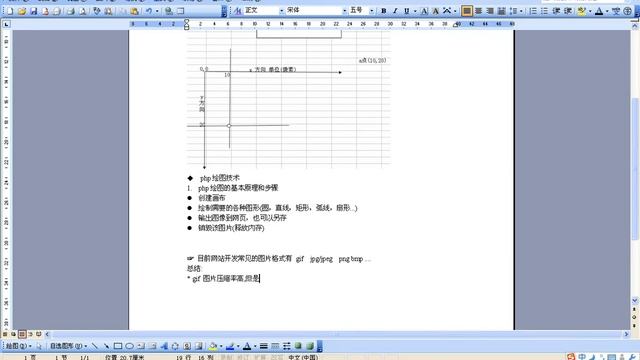Image resolution: width=640 pixels, height=360 pixels.
Task: Open the font name dropdown showing 宋体
Action: point(345,11)
